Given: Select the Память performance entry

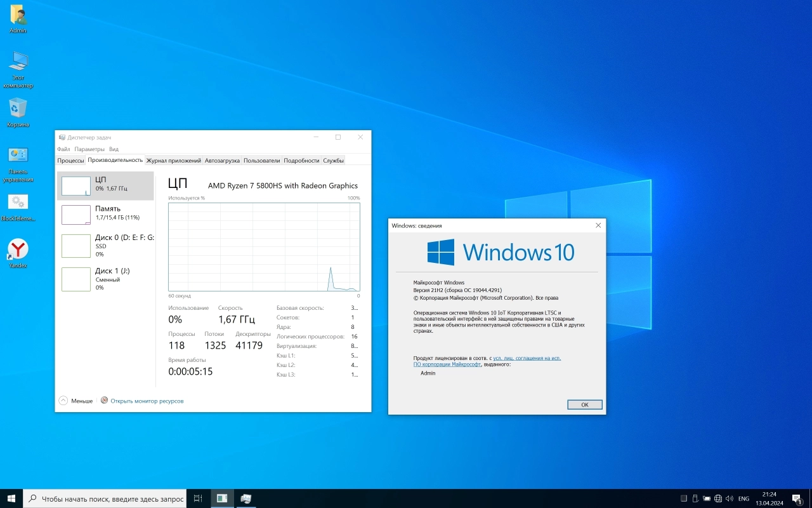Looking at the screenshot, I should [x=105, y=215].
